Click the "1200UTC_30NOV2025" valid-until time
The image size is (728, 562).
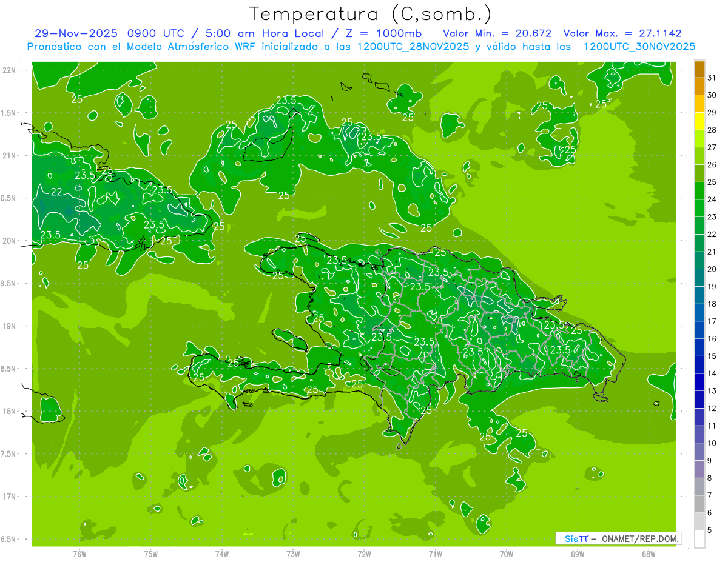coord(639,47)
